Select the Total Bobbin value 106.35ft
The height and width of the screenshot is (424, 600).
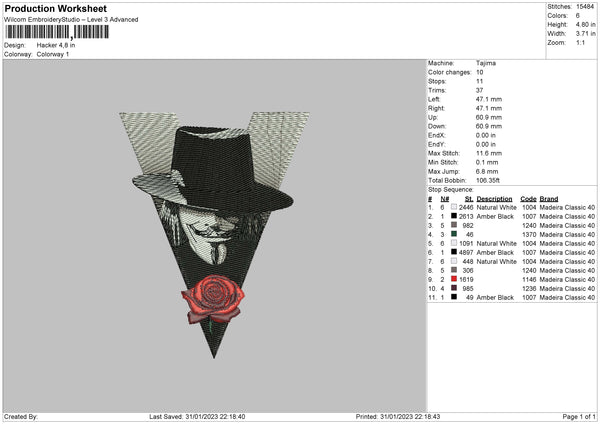click(x=488, y=180)
